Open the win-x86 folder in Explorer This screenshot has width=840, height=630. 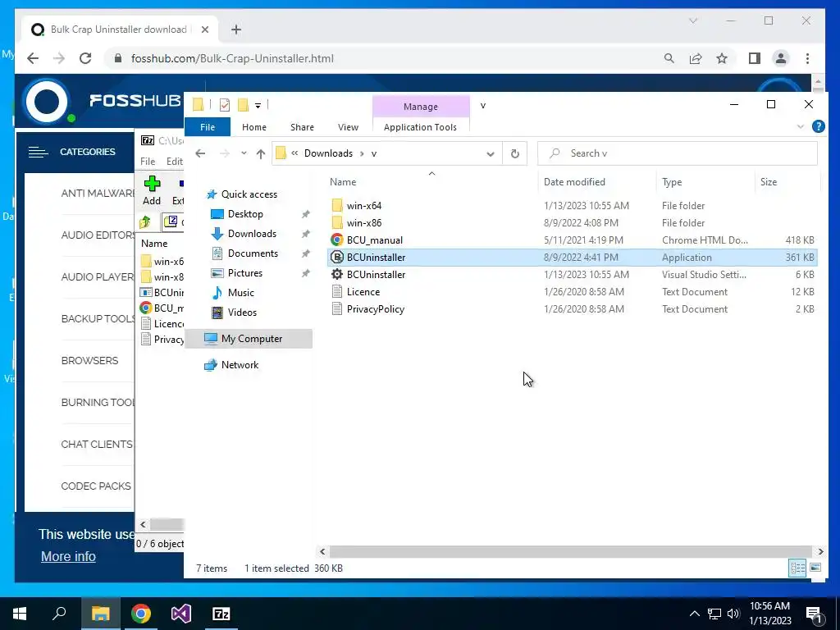pyautogui.click(x=363, y=223)
